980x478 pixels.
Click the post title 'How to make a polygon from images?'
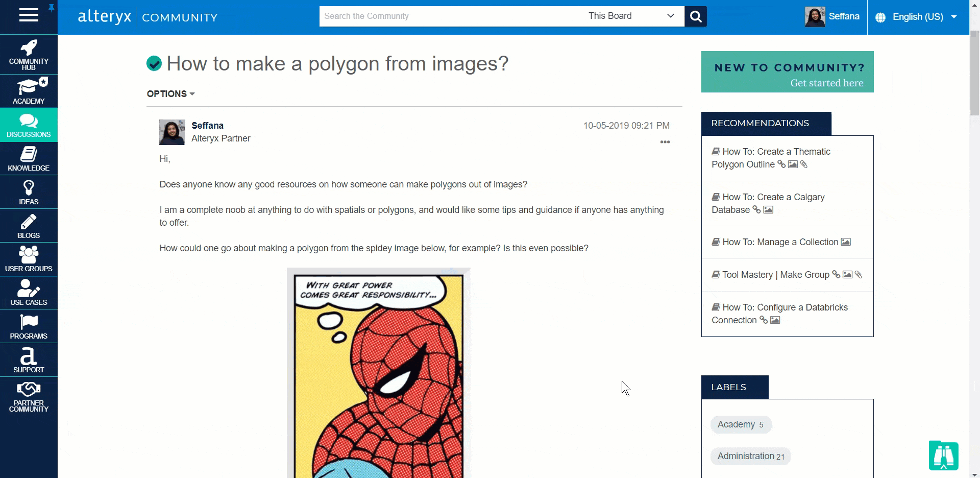pyautogui.click(x=337, y=64)
